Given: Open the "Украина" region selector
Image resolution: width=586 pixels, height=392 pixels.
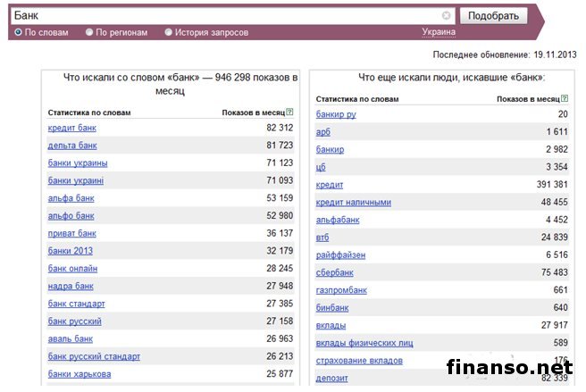Looking at the screenshot, I should pos(439,32).
